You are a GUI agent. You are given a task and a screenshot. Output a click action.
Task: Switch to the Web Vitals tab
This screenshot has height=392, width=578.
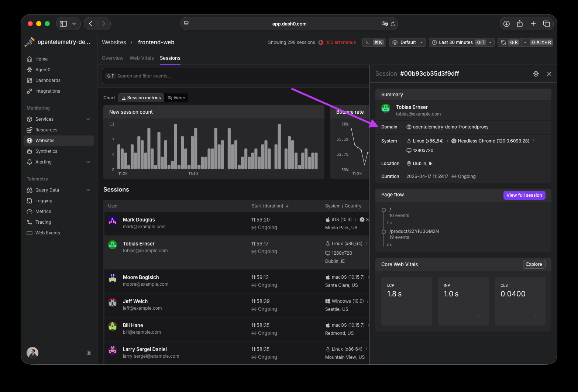tap(141, 58)
